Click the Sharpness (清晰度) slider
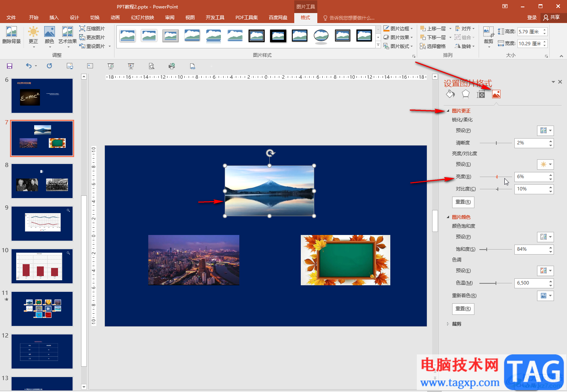 496,143
